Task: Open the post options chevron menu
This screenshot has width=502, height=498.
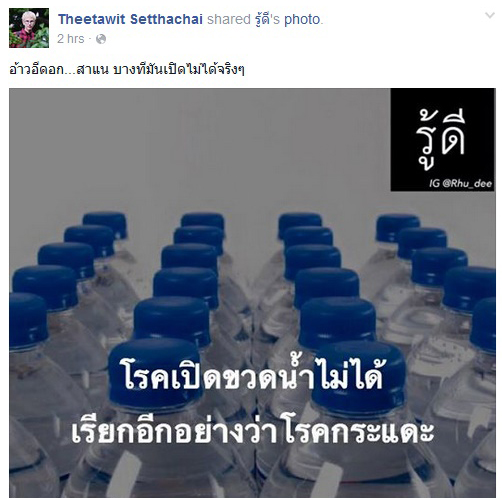Action: click(490, 15)
